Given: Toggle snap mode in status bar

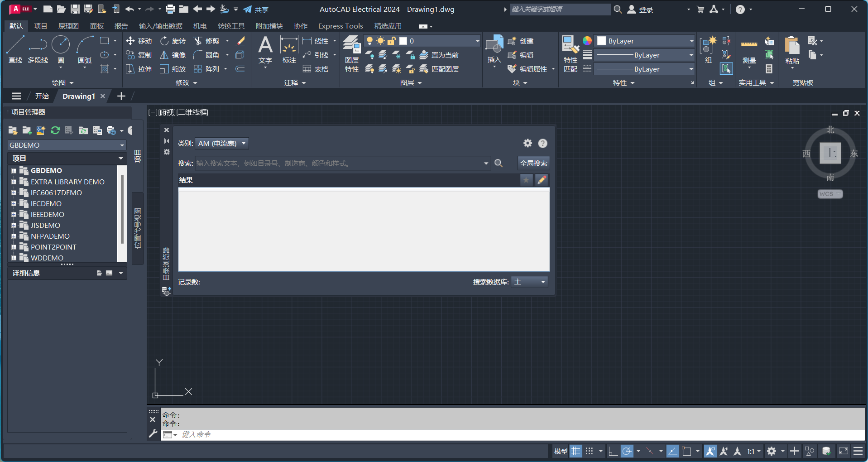Looking at the screenshot, I should 589,451.
